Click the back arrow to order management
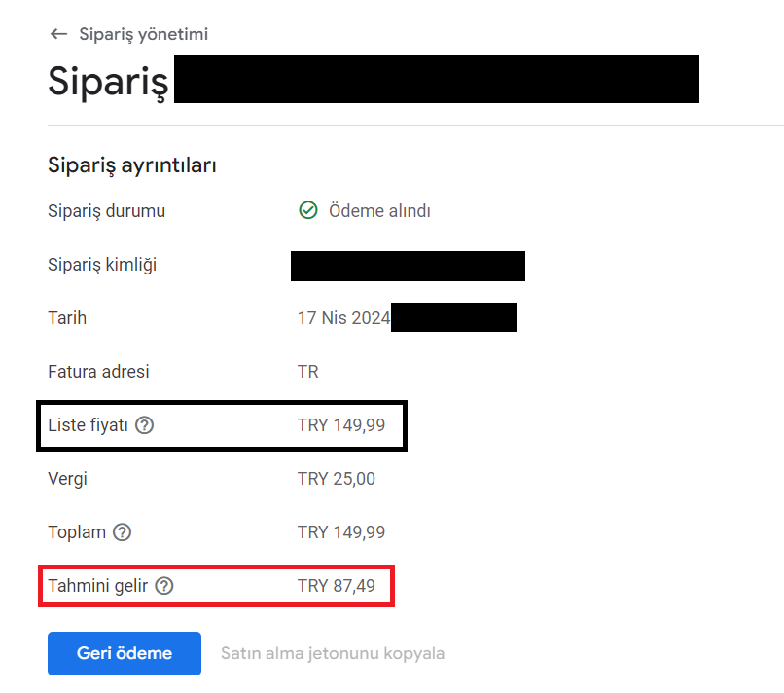 pyautogui.click(x=58, y=34)
